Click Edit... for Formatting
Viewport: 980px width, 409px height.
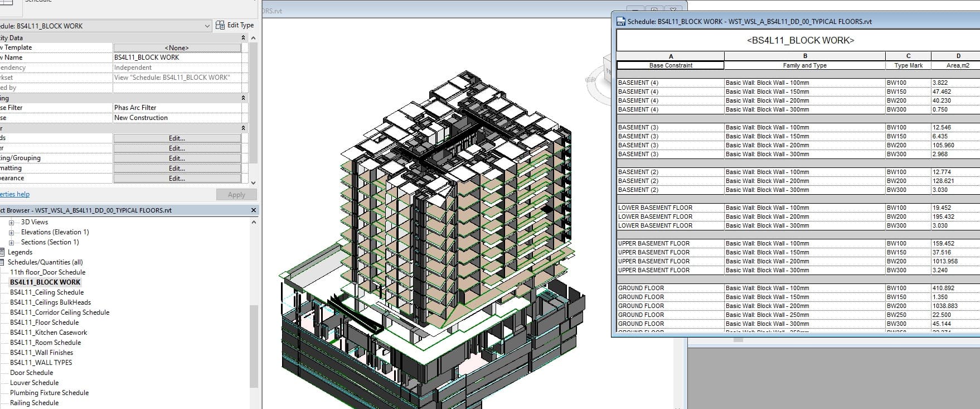(x=177, y=169)
